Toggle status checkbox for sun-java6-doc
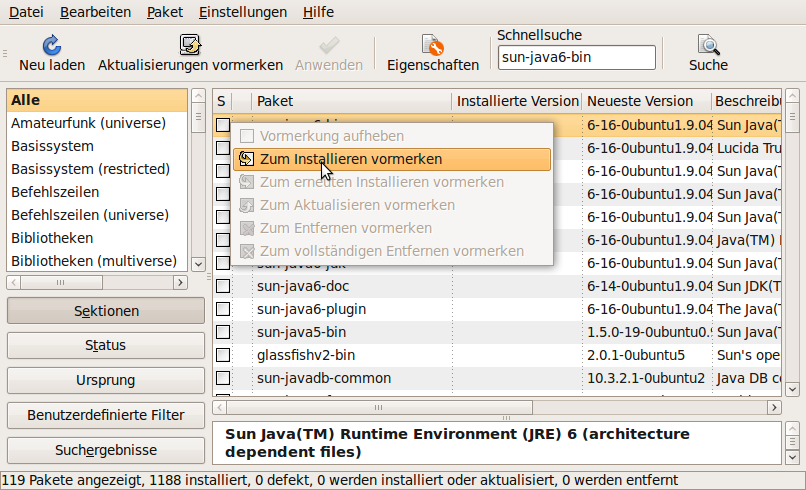This screenshot has height=490, width=806. click(223, 286)
